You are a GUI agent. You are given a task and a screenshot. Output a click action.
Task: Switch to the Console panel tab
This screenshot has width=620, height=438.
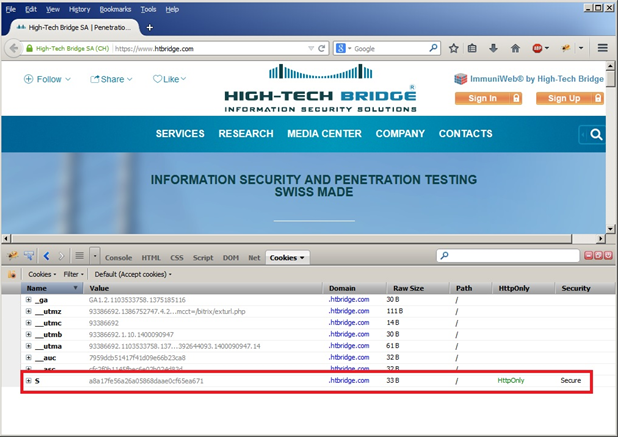(x=118, y=258)
